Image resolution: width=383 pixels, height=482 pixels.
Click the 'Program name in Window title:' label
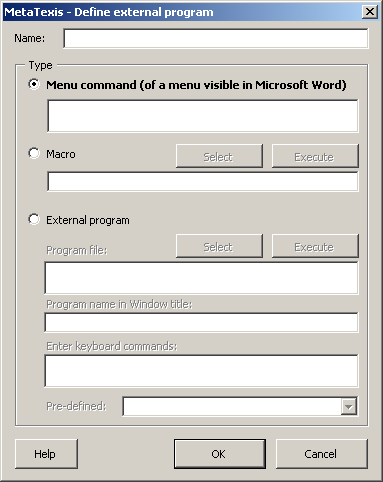click(119, 304)
